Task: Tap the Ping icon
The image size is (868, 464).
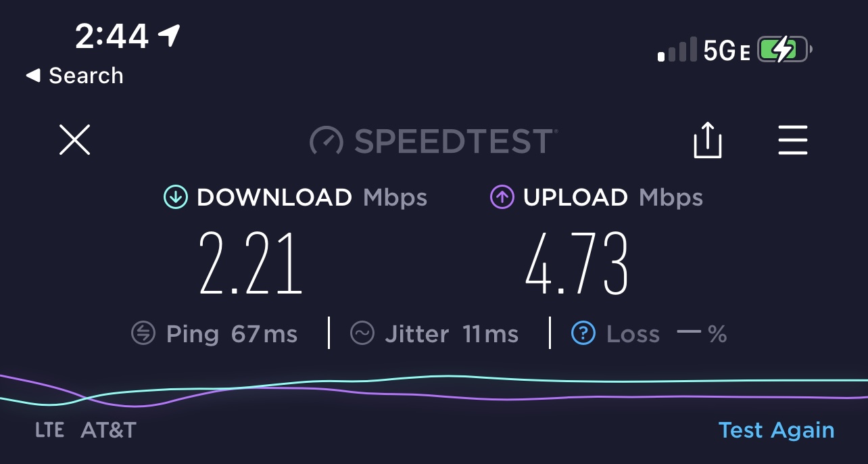Action: pyautogui.click(x=143, y=333)
